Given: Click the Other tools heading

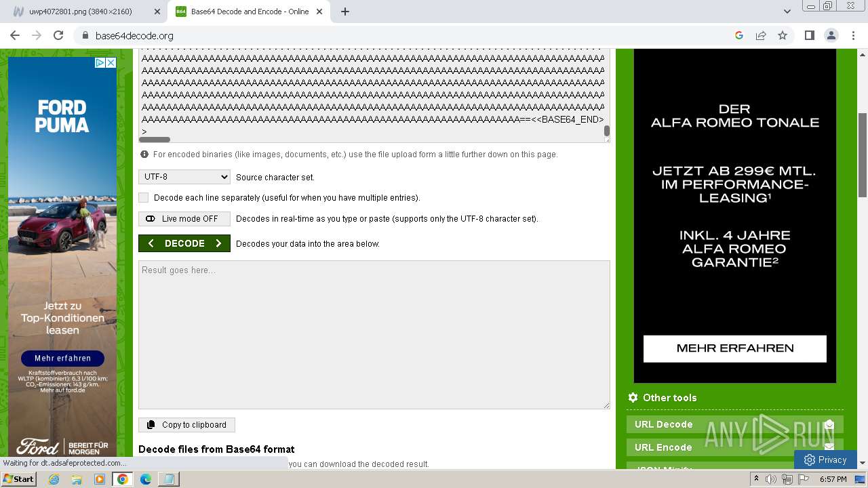Looking at the screenshot, I should click(669, 398).
